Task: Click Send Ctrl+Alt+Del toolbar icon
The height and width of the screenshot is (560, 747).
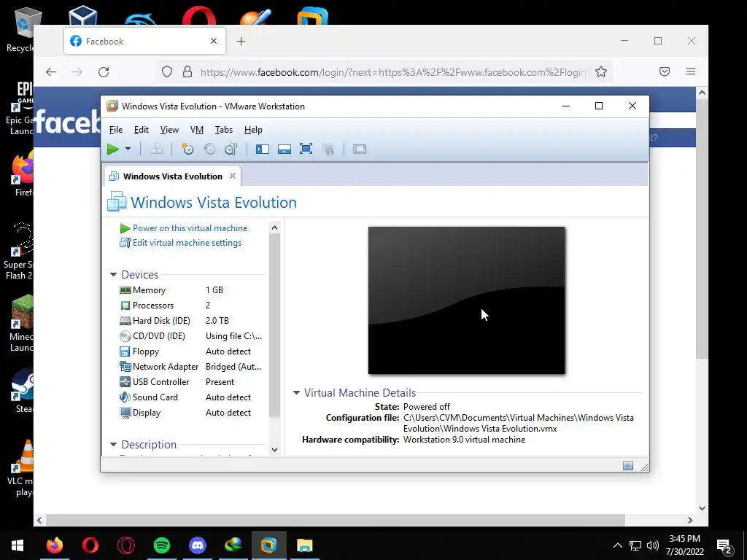Action: pos(156,149)
